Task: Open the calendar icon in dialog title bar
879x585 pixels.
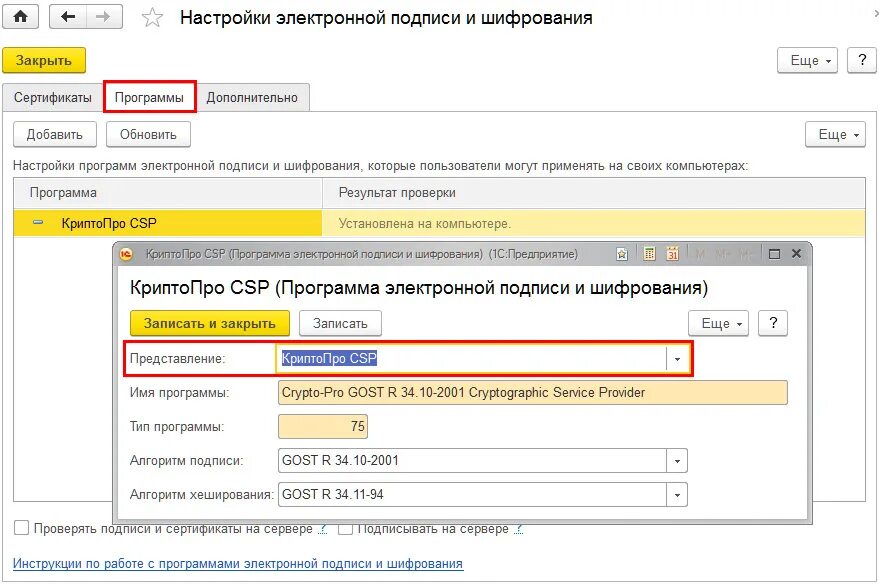Action: point(672,254)
